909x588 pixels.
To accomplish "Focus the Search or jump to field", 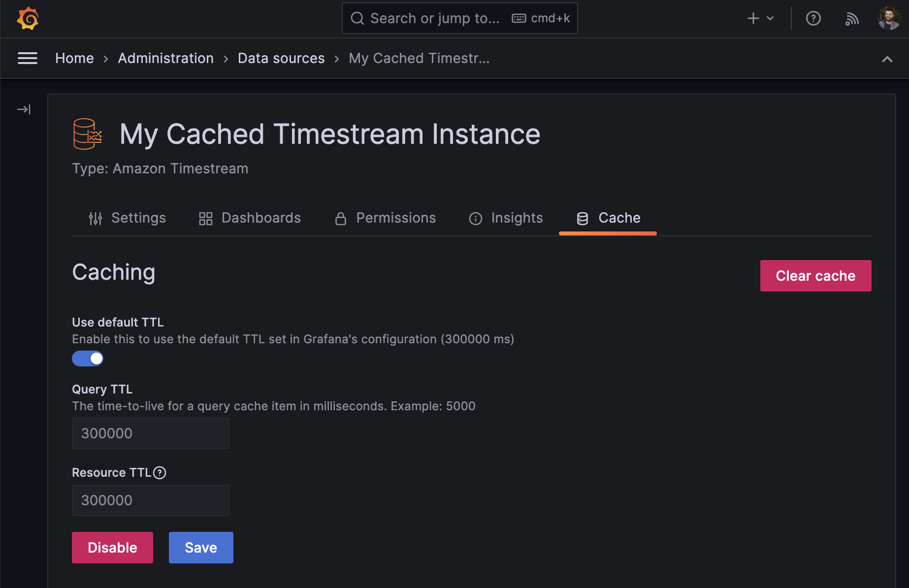I will tap(459, 19).
